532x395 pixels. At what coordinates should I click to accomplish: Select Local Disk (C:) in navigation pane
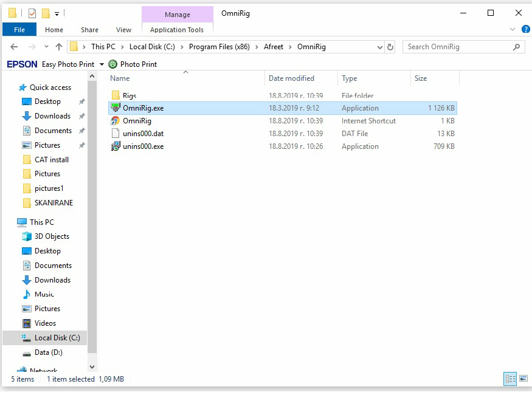[45, 338]
